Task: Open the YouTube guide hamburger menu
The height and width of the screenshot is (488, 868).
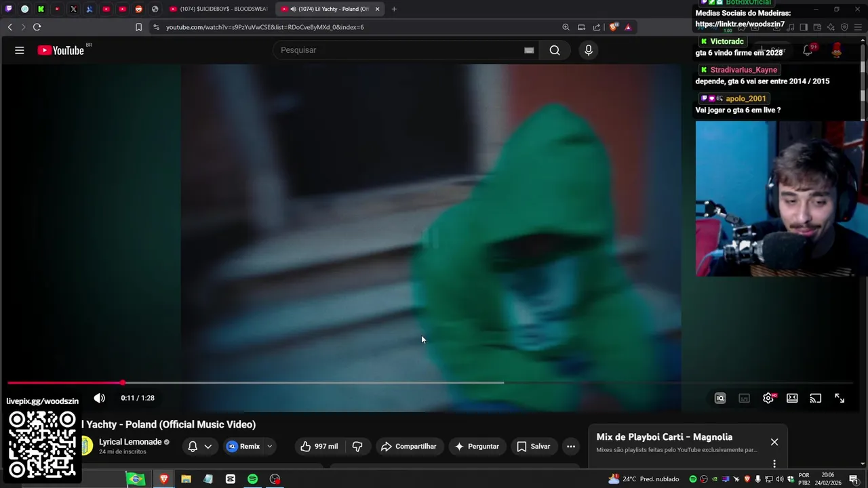Action: (20, 50)
